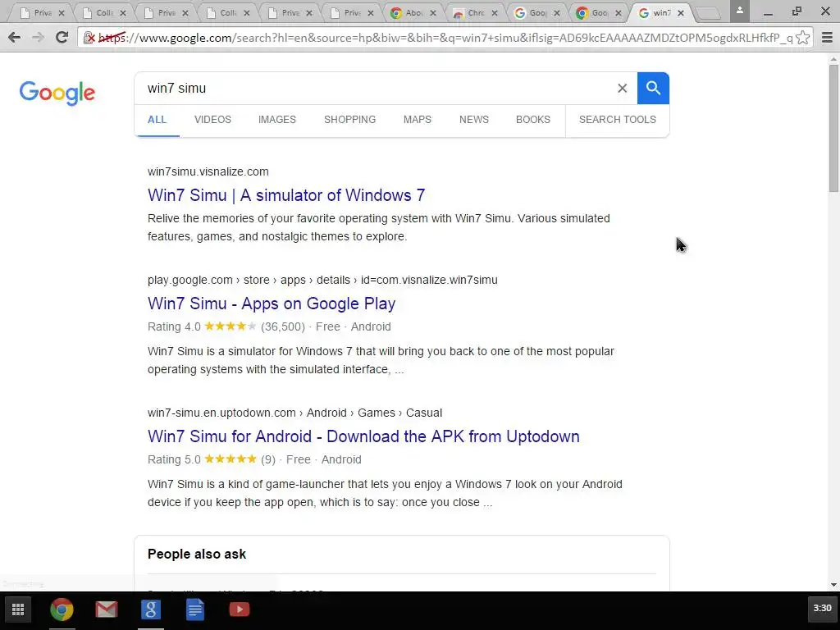Click the scrollbar down arrow
The height and width of the screenshot is (630, 840).
coord(833,584)
